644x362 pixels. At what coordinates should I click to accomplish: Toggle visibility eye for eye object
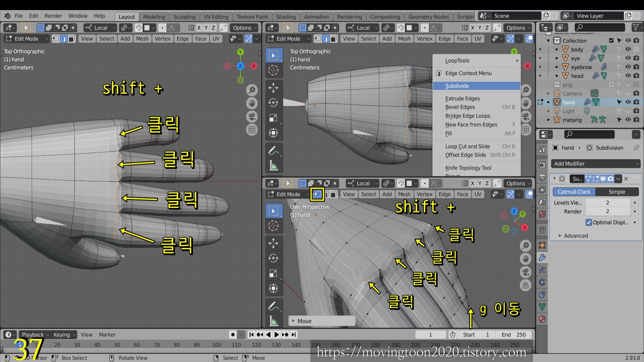coord(628,58)
